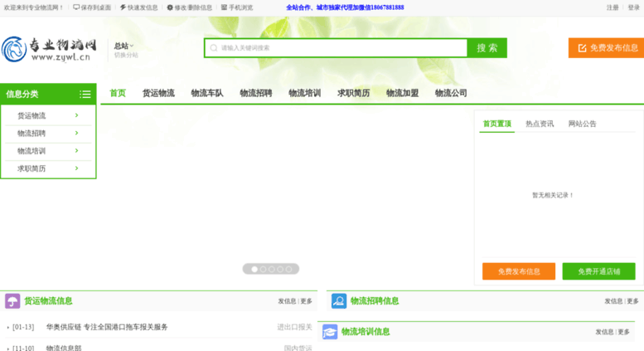The image size is (644, 351).
Task: Click the list icon in 信息分类 header
Action: [x=85, y=94]
